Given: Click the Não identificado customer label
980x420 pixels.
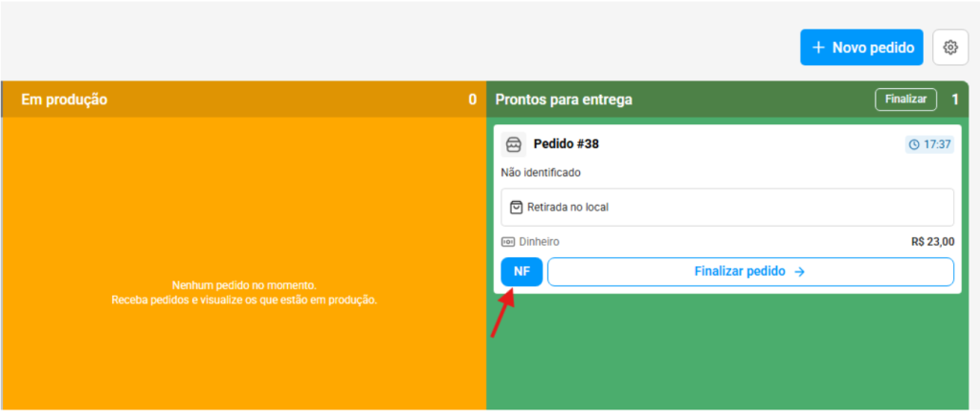Looking at the screenshot, I should [x=541, y=173].
